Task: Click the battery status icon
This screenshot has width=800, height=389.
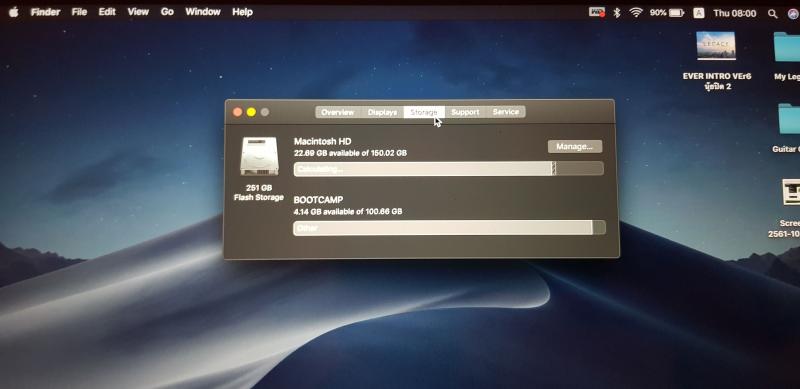Action: [676, 13]
